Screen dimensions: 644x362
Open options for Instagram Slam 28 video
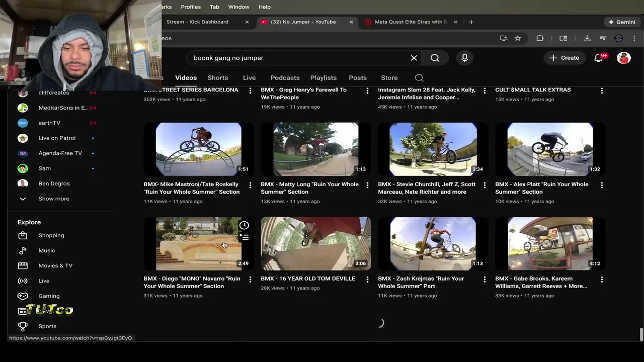click(485, 90)
